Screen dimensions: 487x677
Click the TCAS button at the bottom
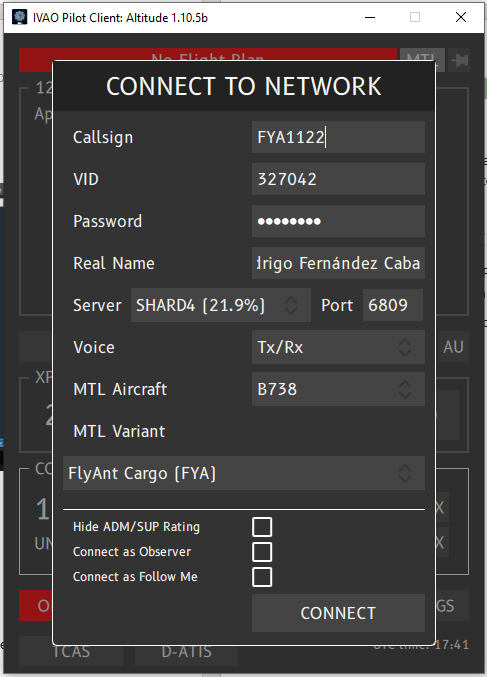[x=71, y=651]
